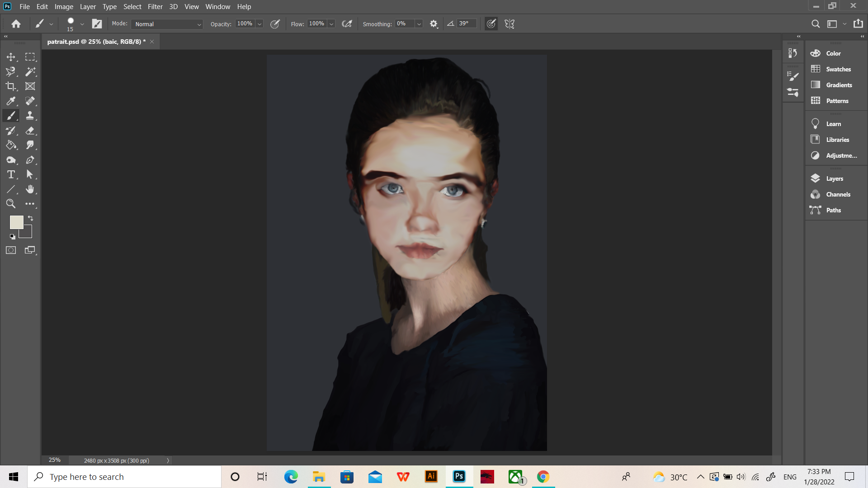Select the Clone Stamp tool
This screenshot has height=488, width=868.
[30, 115]
